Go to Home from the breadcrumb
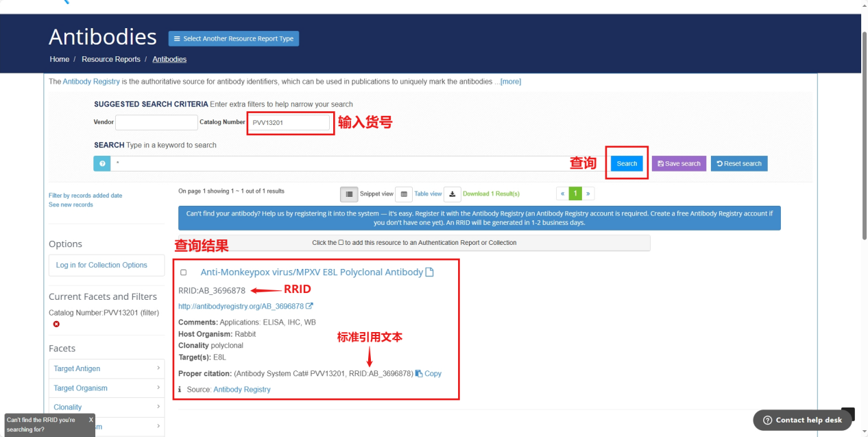 tap(60, 59)
